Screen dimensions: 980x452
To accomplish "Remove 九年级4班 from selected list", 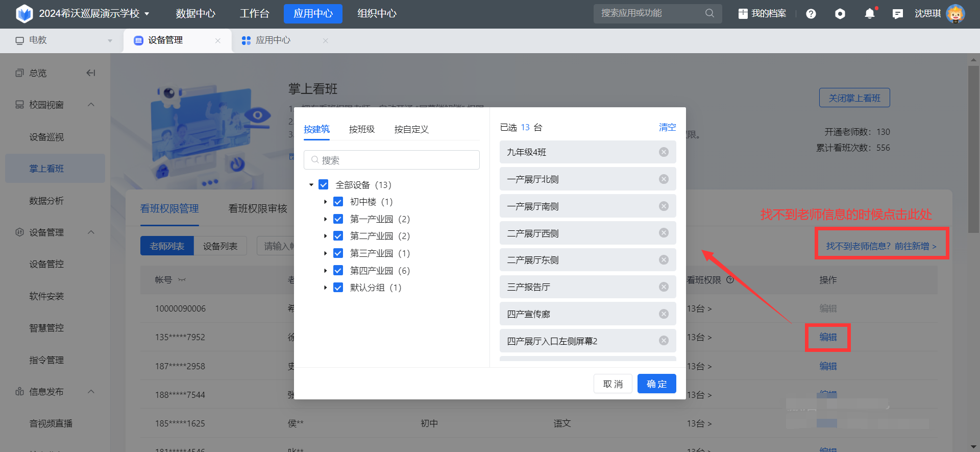I will click(x=664, y=152).
